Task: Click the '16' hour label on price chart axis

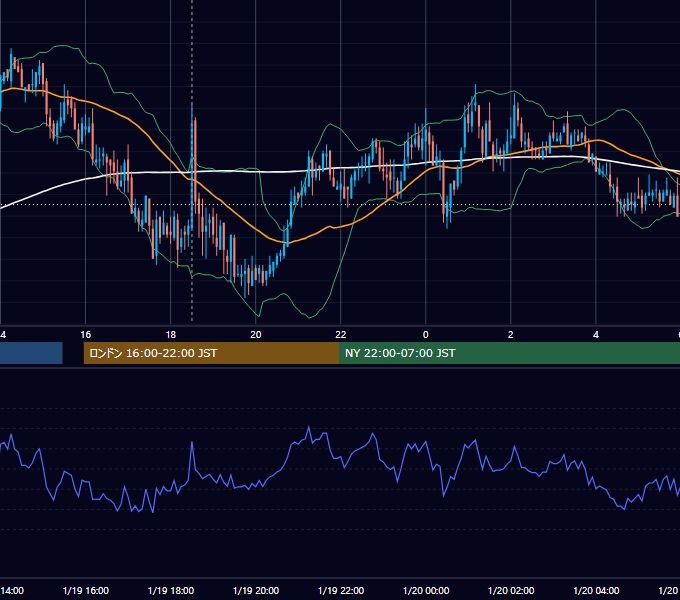Action: point(85,335)
